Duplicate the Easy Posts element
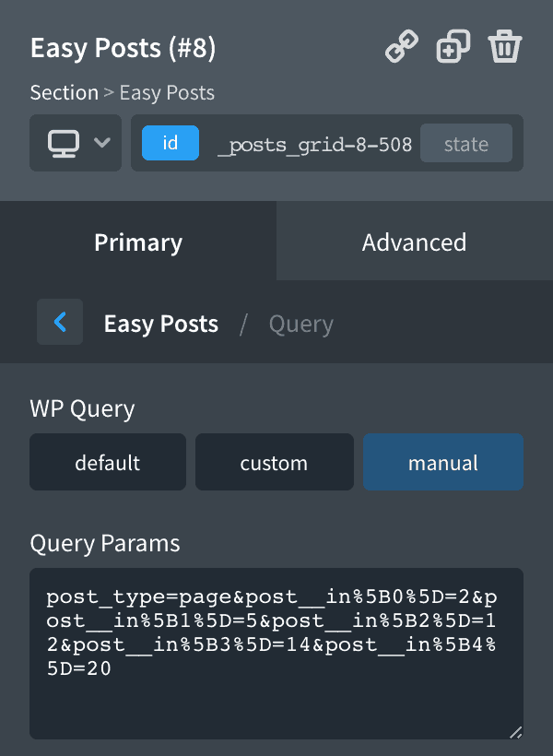The width and height of the screenshot is (553, 756). pyautogui.click(x=453, y=47)
